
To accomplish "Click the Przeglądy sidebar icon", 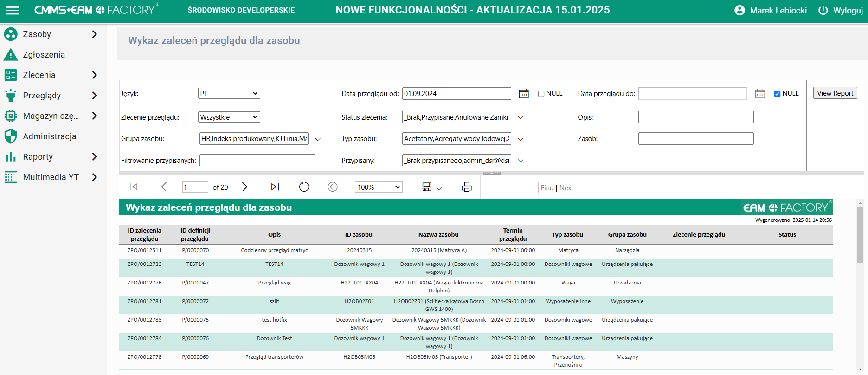I will 11,95.
